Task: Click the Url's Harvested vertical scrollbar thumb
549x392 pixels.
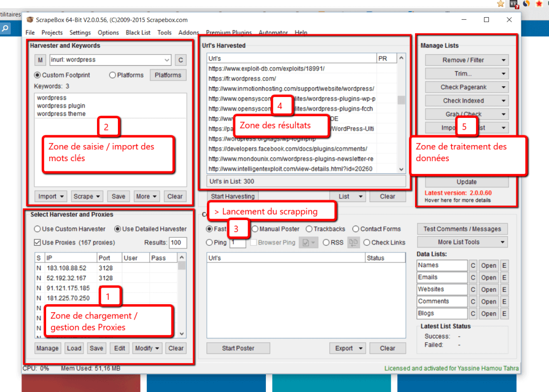Action: 401,100
